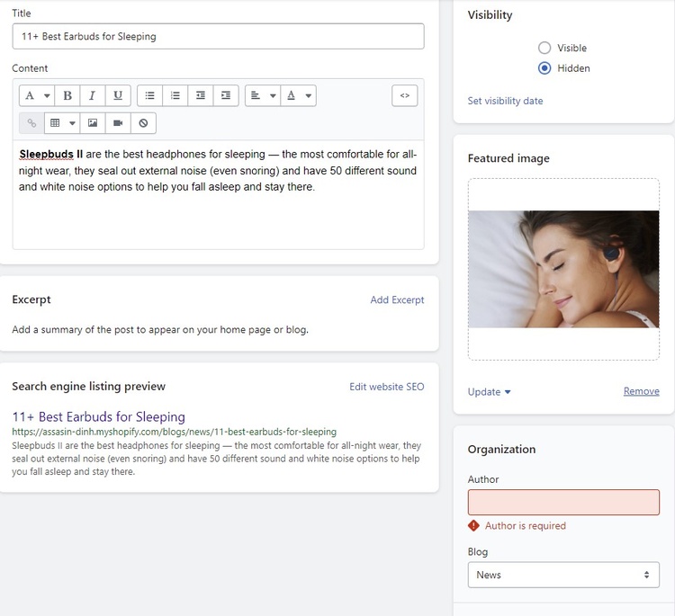The image size is (675, 616).
Task: Show the HTML source view
Action: [404, 95]
